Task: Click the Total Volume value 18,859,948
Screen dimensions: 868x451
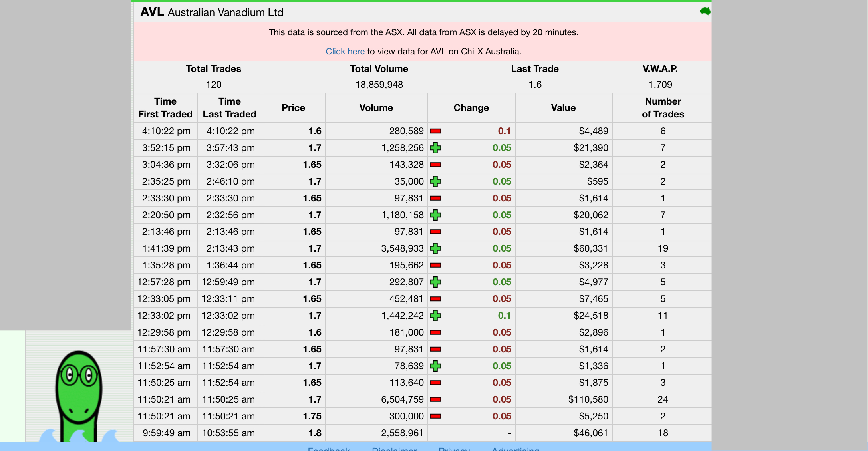Action: 379,85
